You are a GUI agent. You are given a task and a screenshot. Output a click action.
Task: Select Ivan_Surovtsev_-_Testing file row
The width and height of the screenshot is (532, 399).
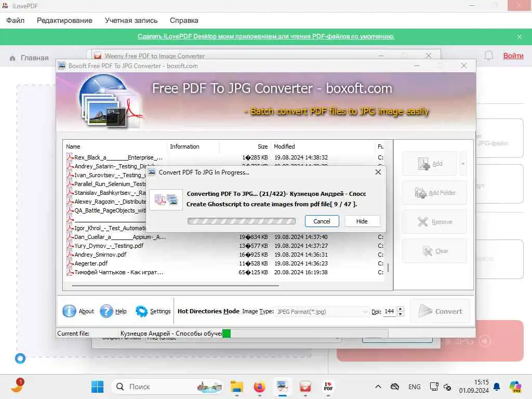point(107,175)
